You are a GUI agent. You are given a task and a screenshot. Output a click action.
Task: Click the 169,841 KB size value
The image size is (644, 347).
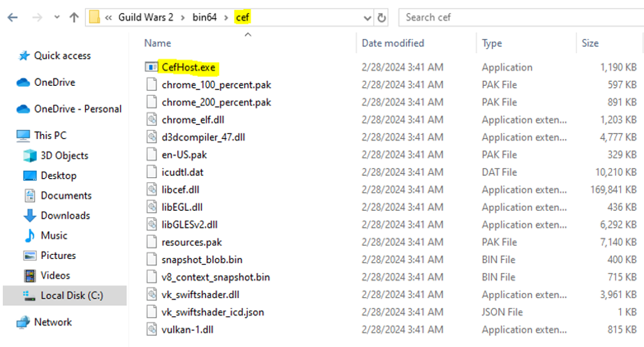point(613,189)
